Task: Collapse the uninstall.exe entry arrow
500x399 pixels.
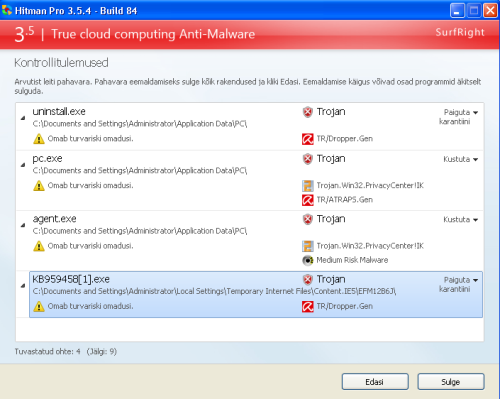Action: [x=23, y=118]
